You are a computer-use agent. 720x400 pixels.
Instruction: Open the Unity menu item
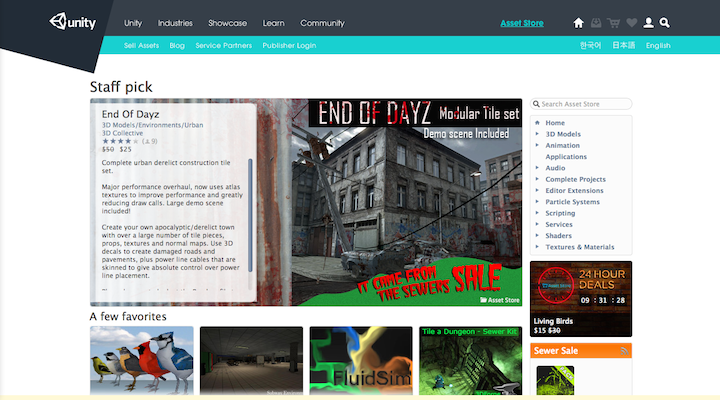(x=133, y=23)
